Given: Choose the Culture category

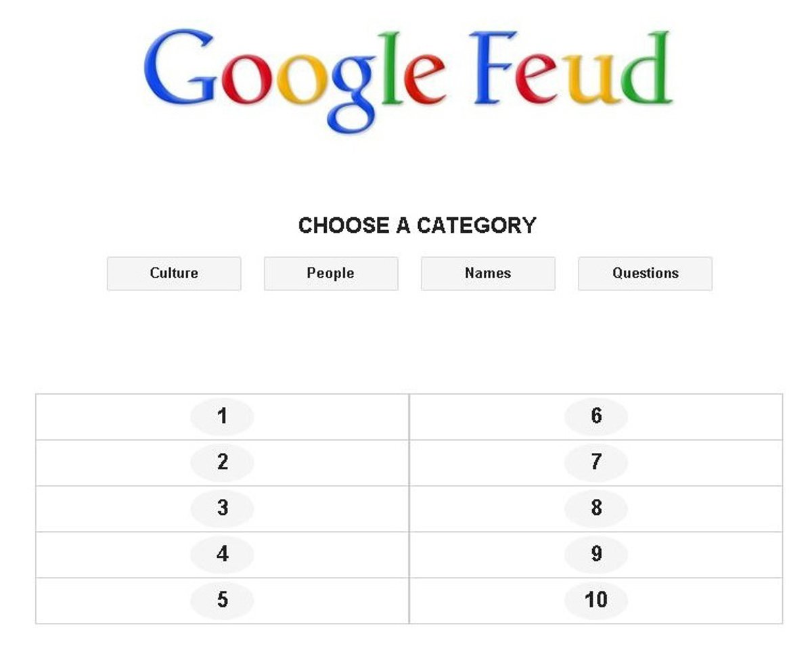Looking at the screenshot, I should click(174, 274).
